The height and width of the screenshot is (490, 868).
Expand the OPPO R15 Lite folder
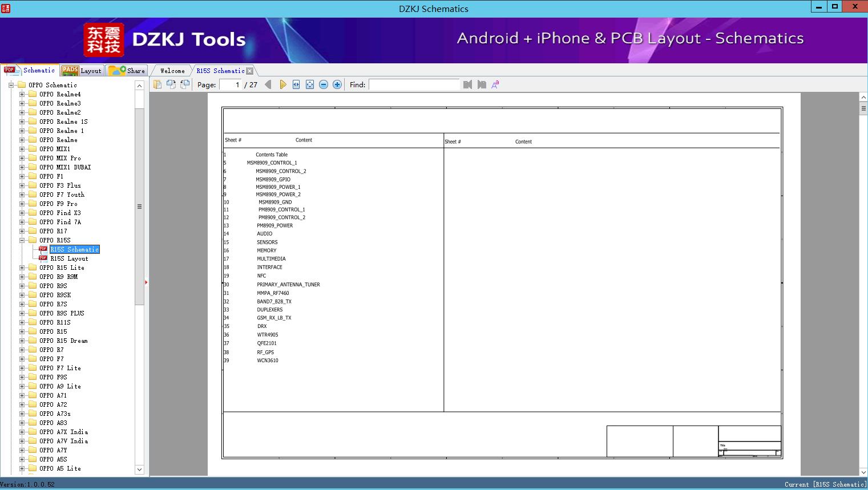tap(22, 268)
